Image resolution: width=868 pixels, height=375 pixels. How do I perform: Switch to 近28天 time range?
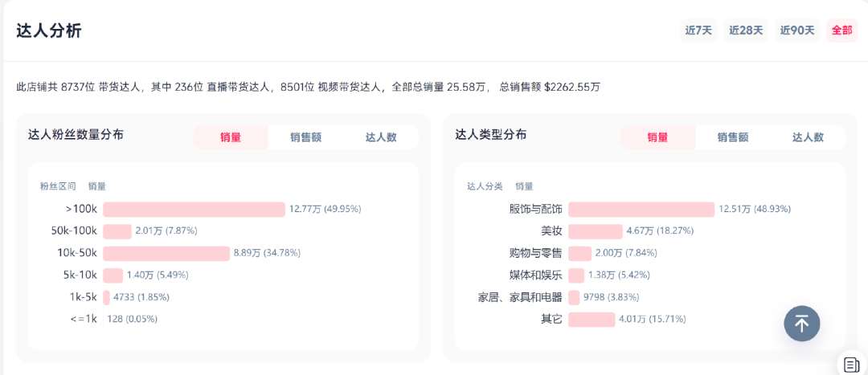coord(746,31)
